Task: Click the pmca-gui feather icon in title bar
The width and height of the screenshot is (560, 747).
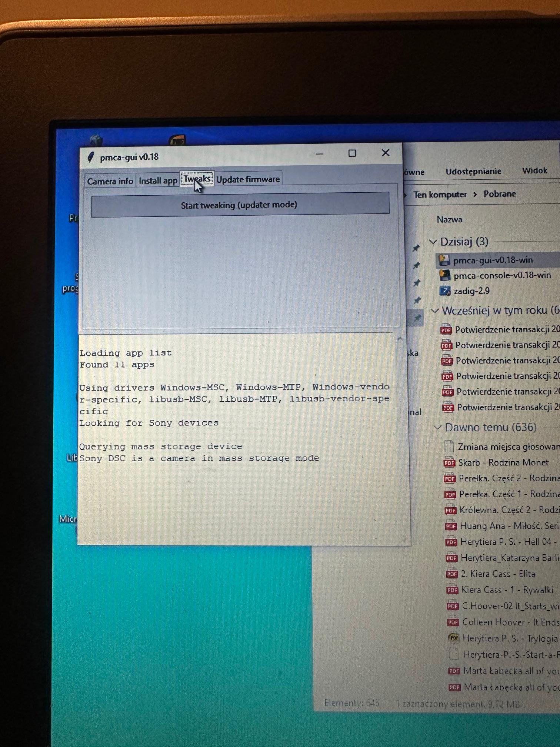Action: 91,157
